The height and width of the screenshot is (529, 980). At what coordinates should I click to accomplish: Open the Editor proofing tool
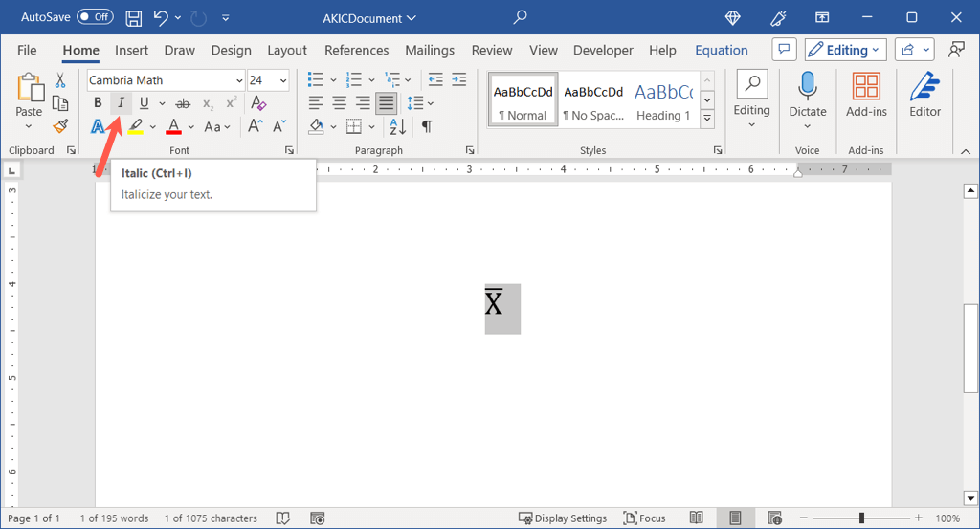(x=924, y=95)
